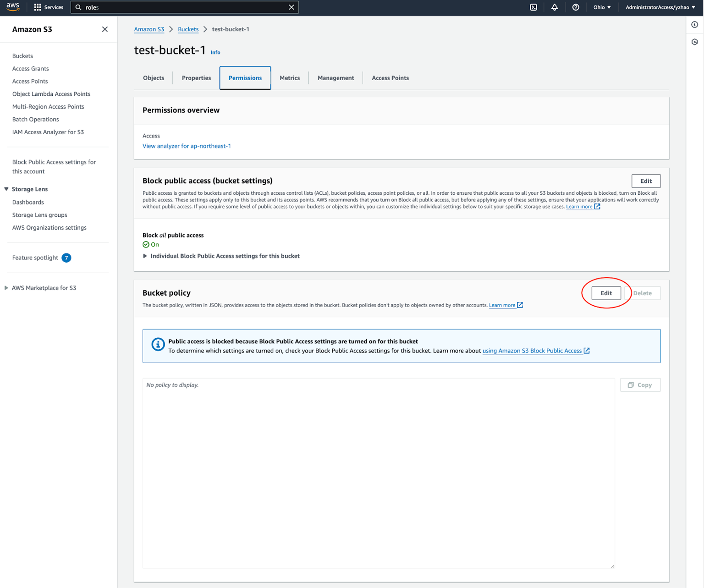This screenshot has width=704, height=588.
Task: Click the Buckets breadcrumb link
Action: [188, 29]
